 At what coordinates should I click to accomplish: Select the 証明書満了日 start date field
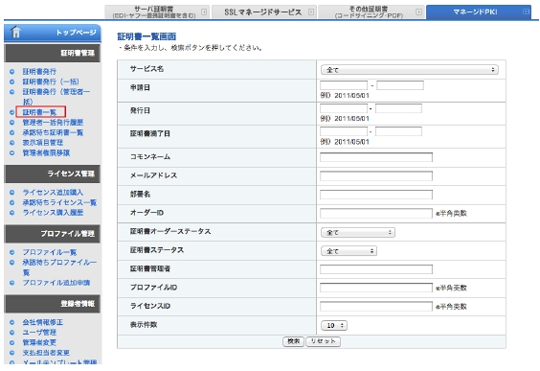click(x=344, y=131)
